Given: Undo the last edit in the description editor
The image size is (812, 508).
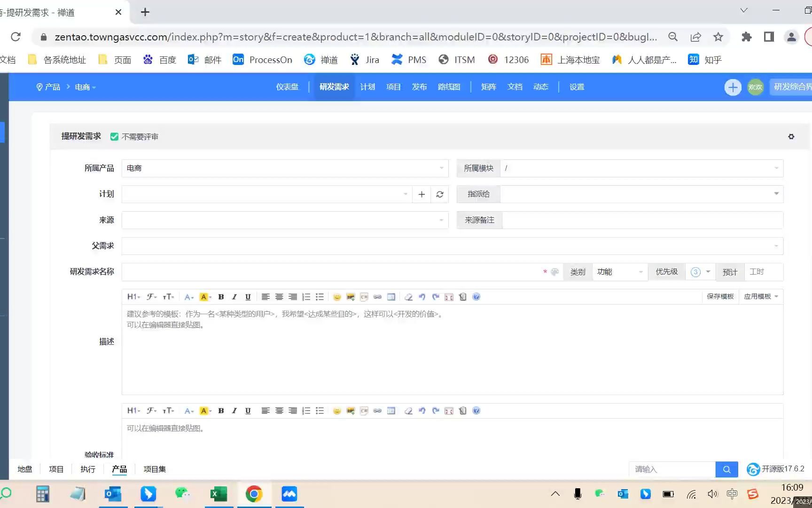Looking at the screenshot, I should (x=422, y=296).
